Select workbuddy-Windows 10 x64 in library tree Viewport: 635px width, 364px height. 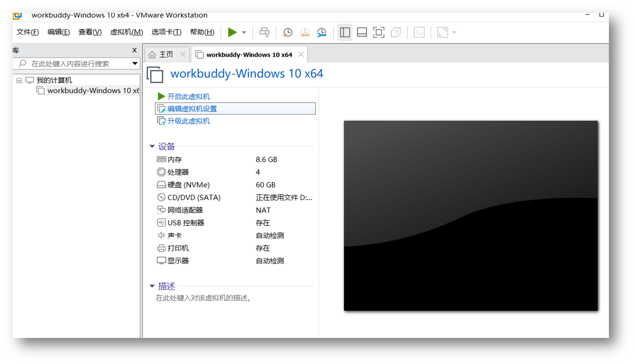click(93, 91)
